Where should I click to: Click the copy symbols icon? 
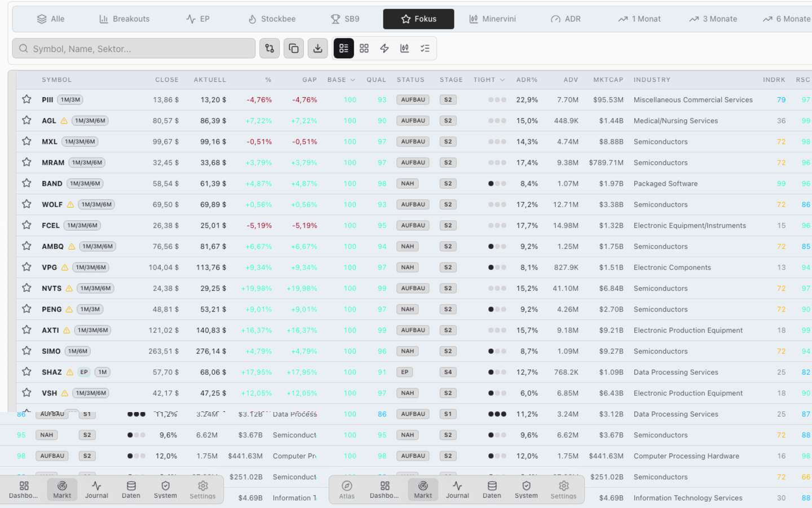point(294,49)
